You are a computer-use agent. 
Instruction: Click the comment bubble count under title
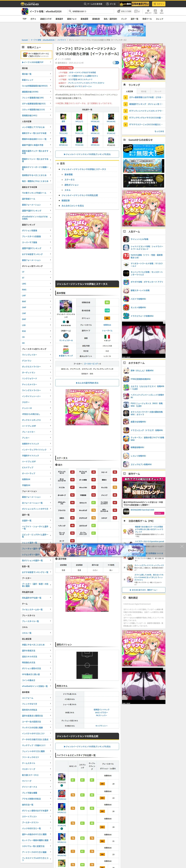115,63
